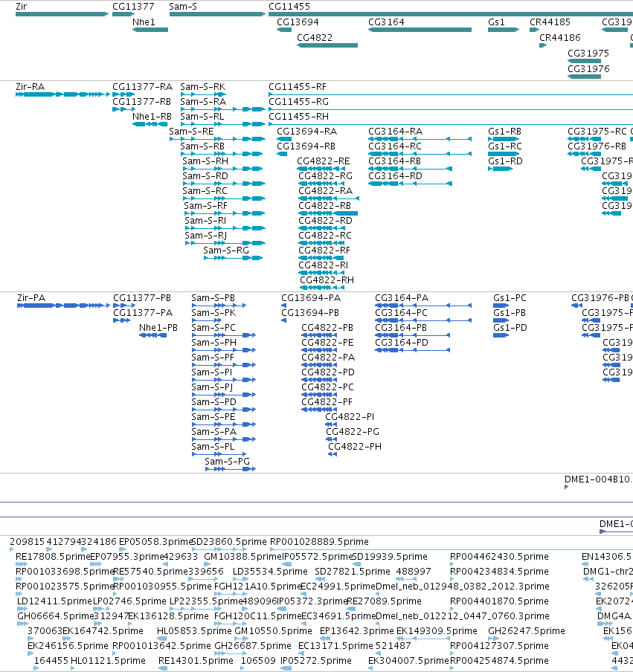Click the HL05853.5prime EST label
Screen dimensions: 633x672
[194, 631]
